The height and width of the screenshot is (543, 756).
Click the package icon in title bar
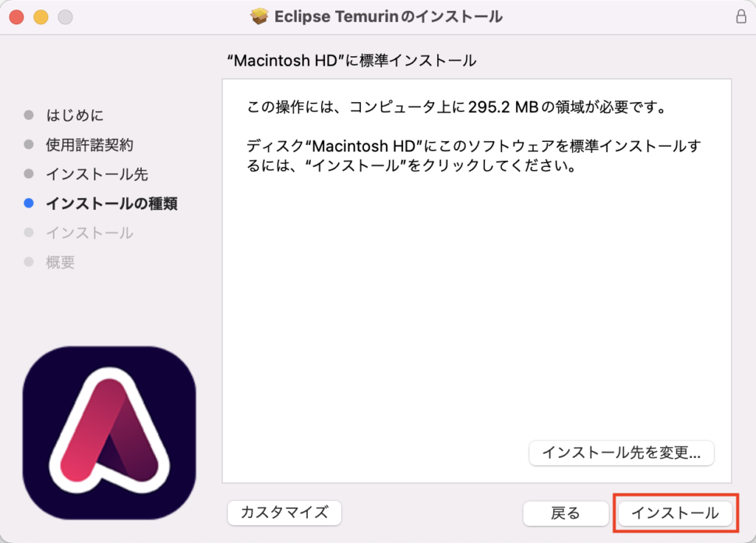tap(259, 16)
